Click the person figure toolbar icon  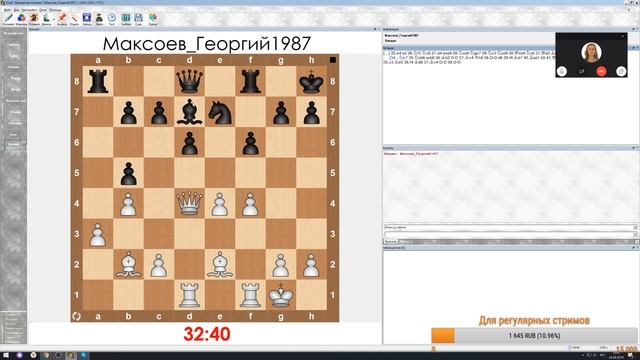coord(99,18)
